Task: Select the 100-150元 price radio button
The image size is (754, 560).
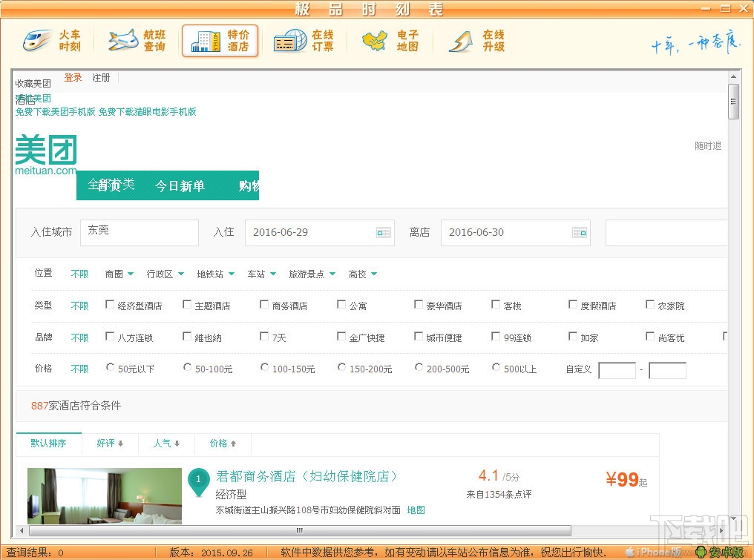Action: [264, 368]
